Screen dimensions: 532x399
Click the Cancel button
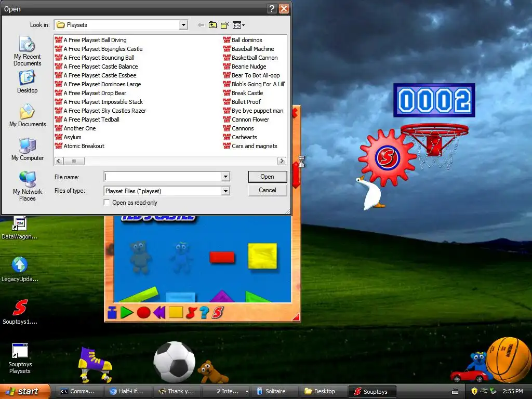click(268, 190)
